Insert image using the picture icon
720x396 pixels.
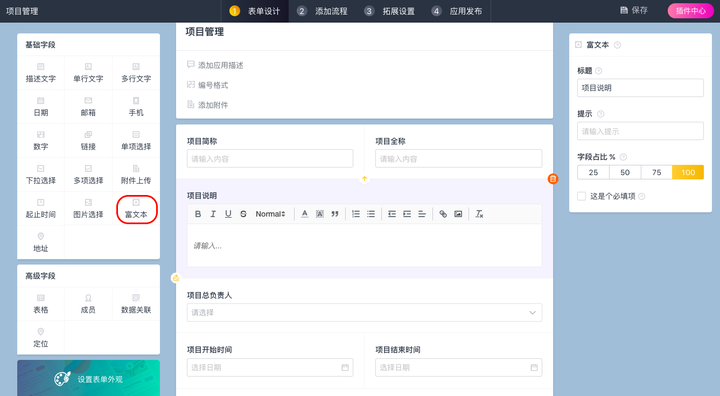458,214
